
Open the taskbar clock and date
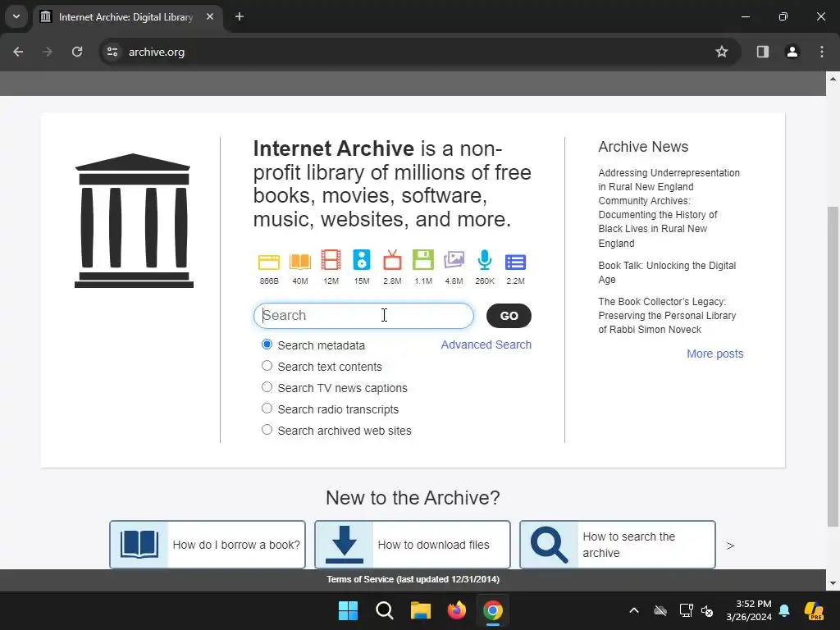tap(749, 610)
